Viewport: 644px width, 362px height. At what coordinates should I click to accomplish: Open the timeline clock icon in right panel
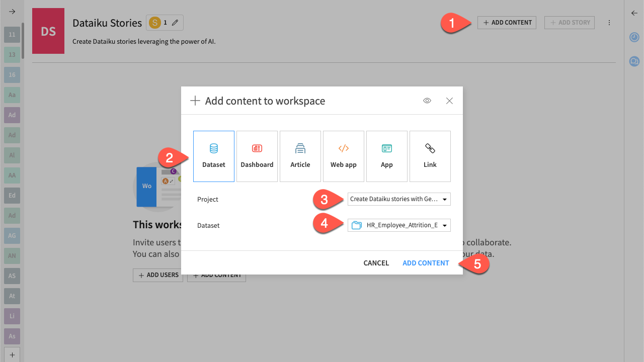point(634,37)
